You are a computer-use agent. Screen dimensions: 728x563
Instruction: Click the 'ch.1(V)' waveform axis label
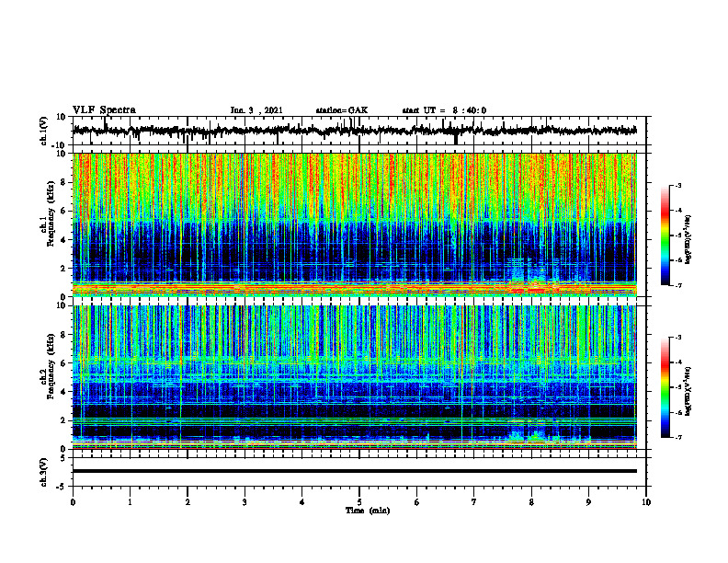pos(45,132)
